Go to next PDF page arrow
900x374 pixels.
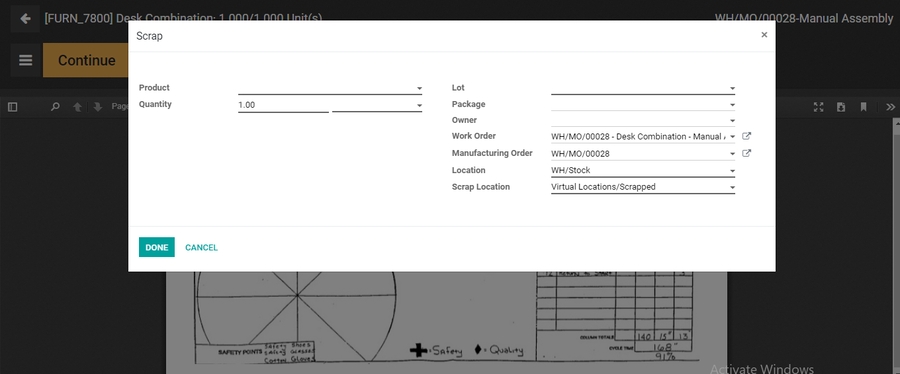(98, 107)
